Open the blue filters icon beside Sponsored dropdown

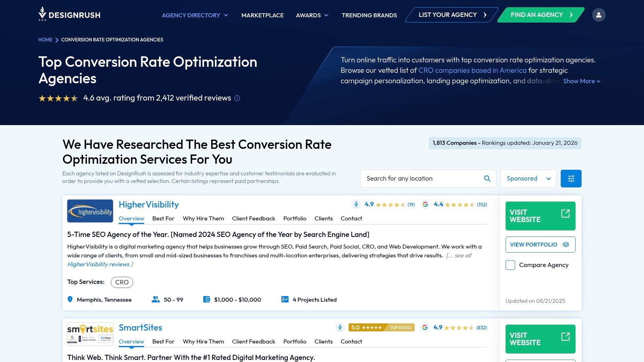[571, 178]
